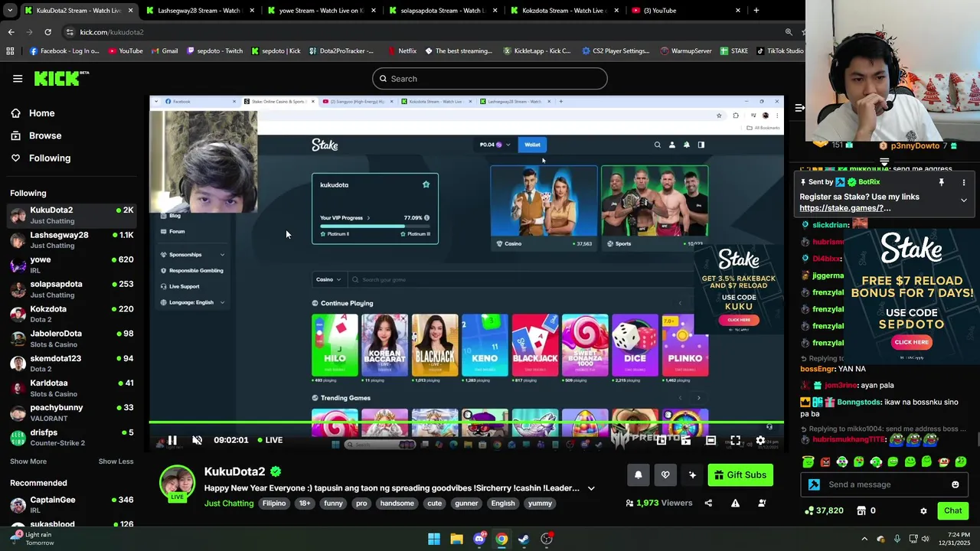The height and width of the screenshot is (551, 980).
Task: Open the Just Chatting category link
Action: point(229,503)
